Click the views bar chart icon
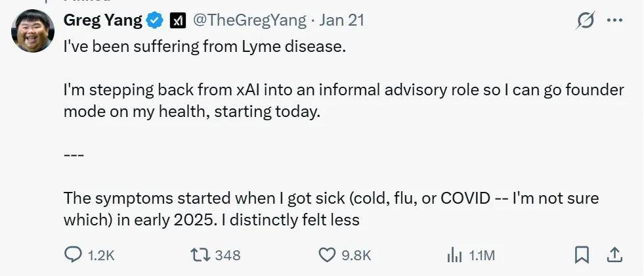This screenshot has height=276, width=644. coord(454,255)
